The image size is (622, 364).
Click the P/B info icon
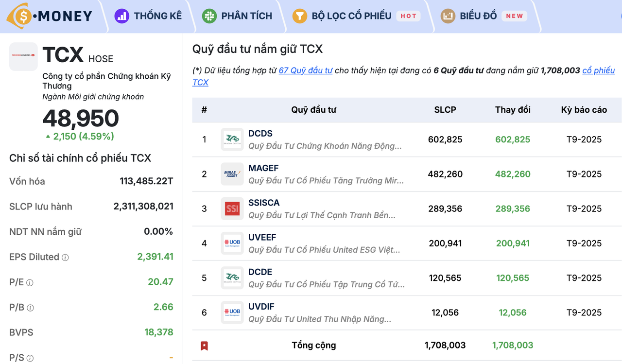click(30, 308)
